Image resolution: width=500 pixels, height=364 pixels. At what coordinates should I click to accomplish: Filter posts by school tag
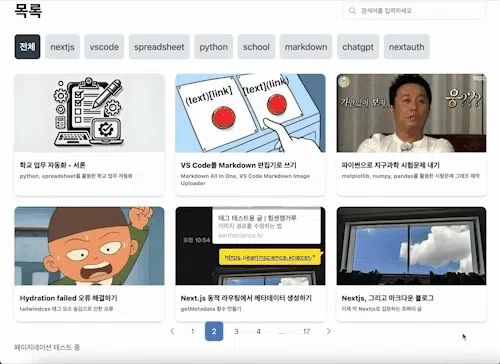[x=256, y=47]
